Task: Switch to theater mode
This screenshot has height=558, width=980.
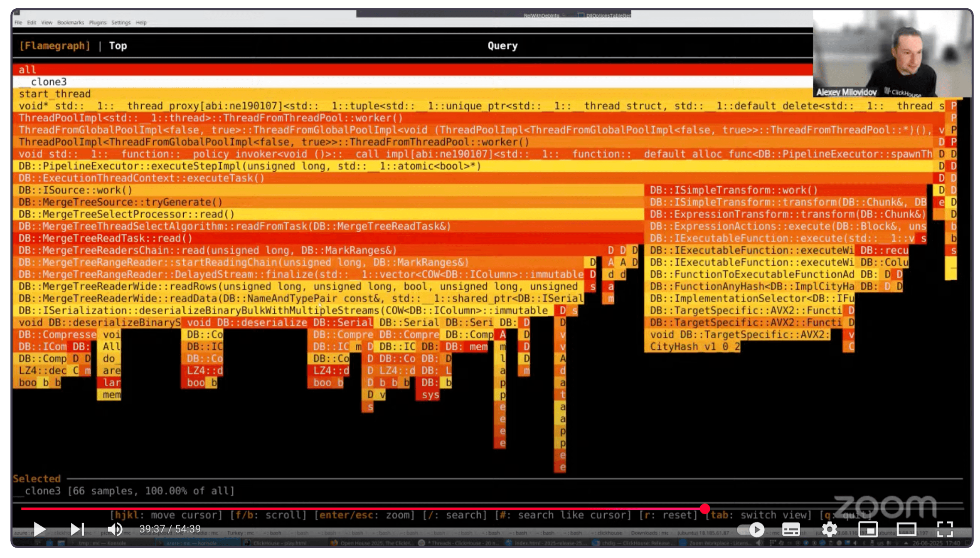Action: coord(906,529)
